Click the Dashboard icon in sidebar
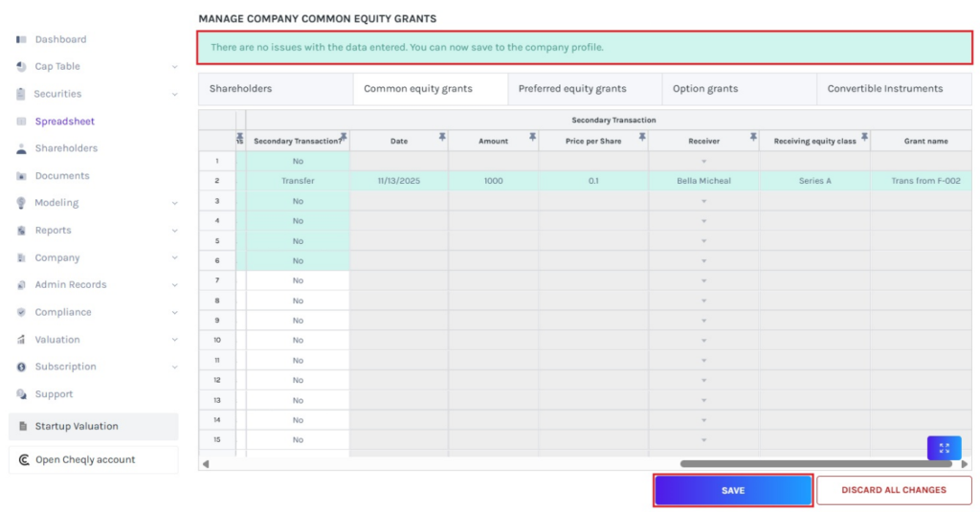The height and width of the screenshot is (512, 980). pyautogui.click(x=21, y=39)
